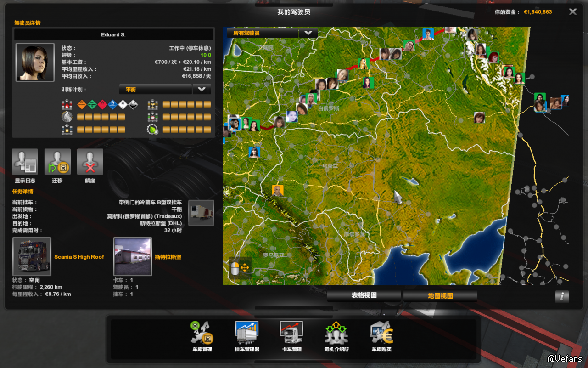Switch to Table View (表格视图)
Image resolution: width=588 pixels, height=368 pixels.
pos(364,296)
